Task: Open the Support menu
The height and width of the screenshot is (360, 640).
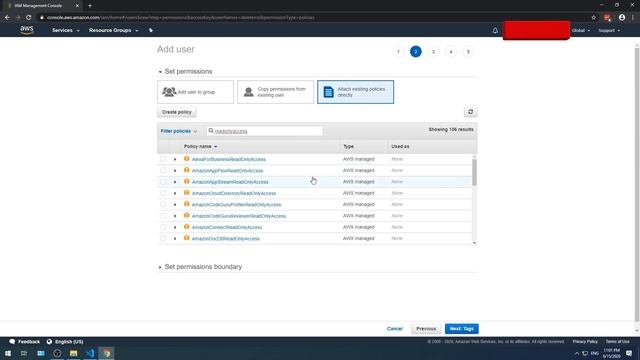Action: point(609,31)
